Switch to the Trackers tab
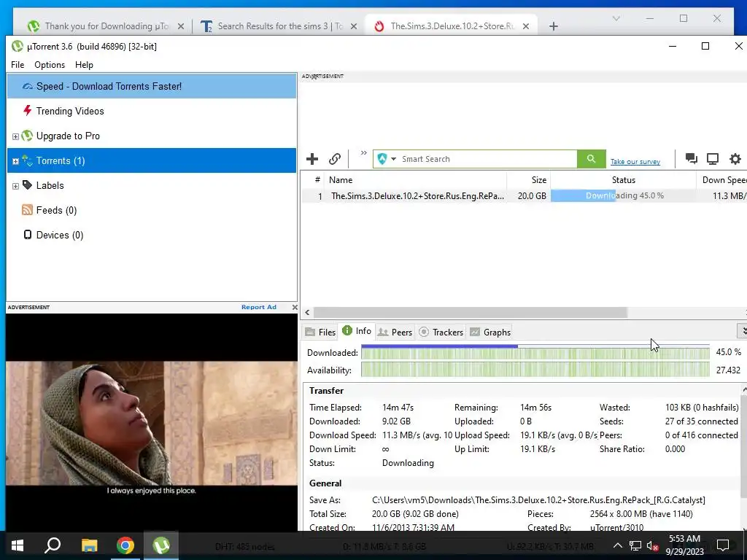The image size is (747, 560). click(441, 332)
